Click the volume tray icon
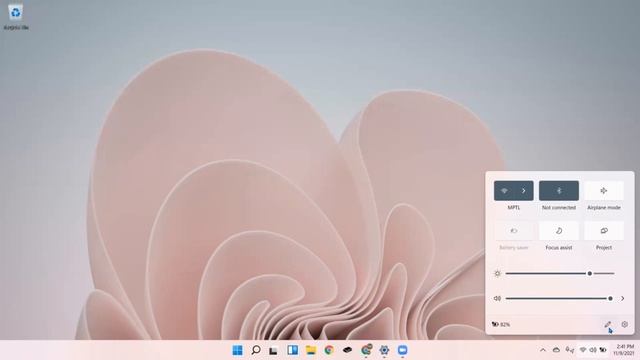The width and height of the screenshot is (640, 360). click(x=593, y=350)
